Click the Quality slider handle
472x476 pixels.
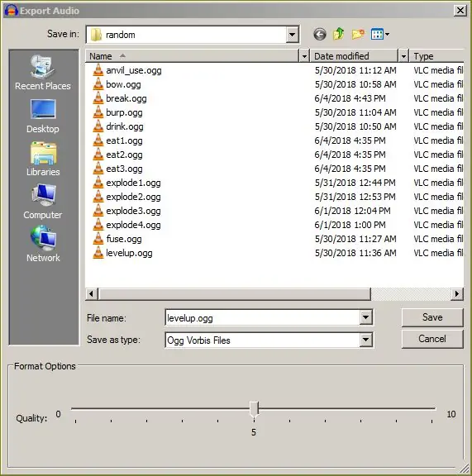(254, 408)
